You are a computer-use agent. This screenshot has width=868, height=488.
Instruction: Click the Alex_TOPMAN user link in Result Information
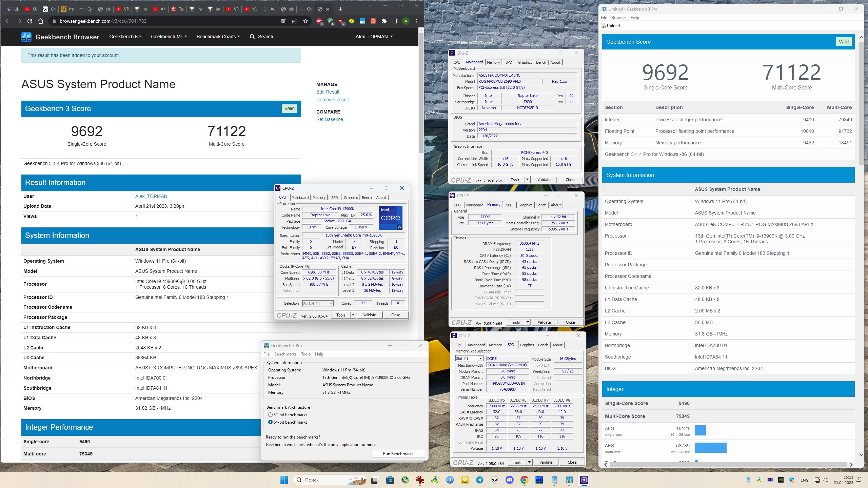tap(151, 196)
